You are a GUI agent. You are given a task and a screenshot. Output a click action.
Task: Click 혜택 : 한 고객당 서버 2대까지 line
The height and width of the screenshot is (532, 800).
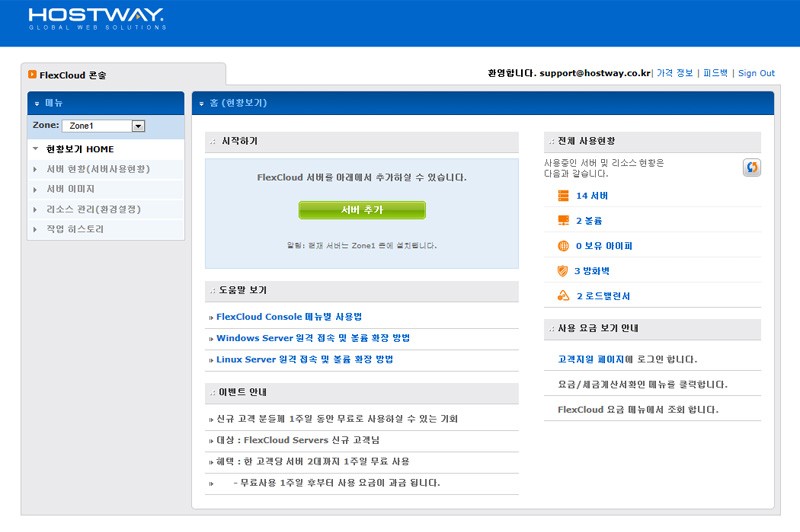pos(312,461)
